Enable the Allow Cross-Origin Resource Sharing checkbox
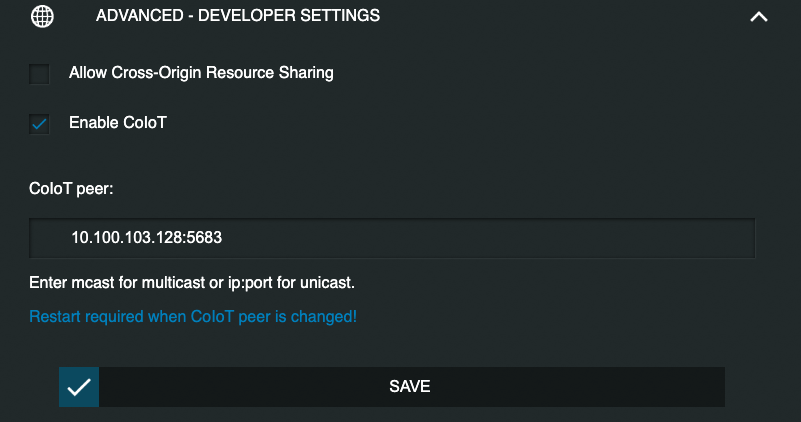The image size is (801, 422). [x=39, y=74]
